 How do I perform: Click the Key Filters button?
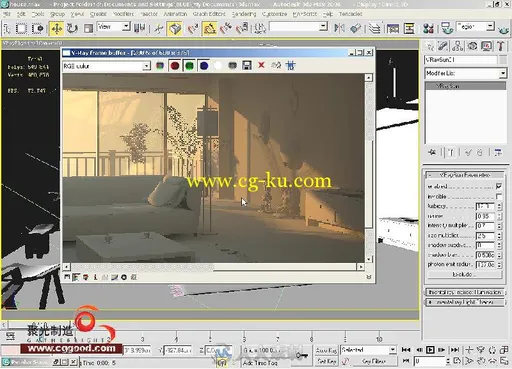[374, 361]
